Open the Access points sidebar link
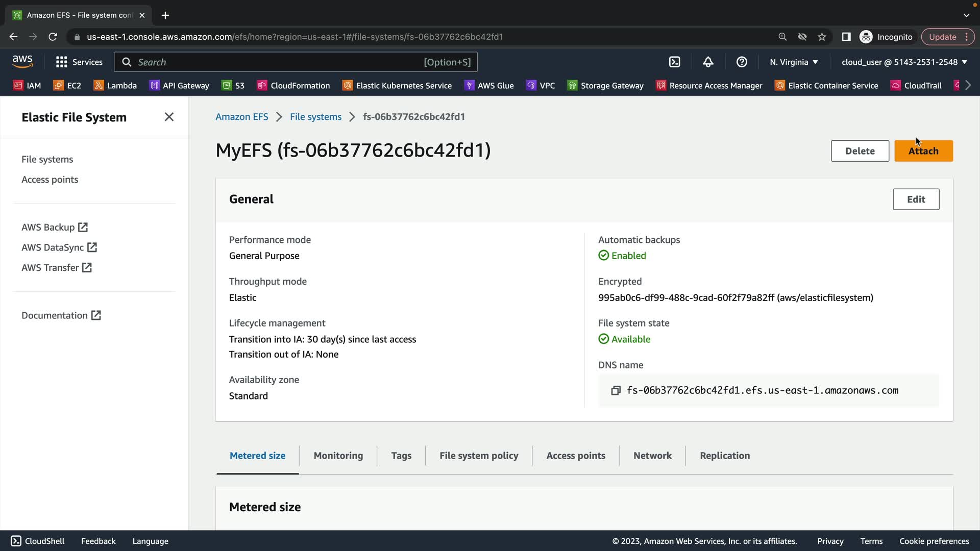Image resolution: width=980 pixels, height=551 pixels. tap(50, 180)
